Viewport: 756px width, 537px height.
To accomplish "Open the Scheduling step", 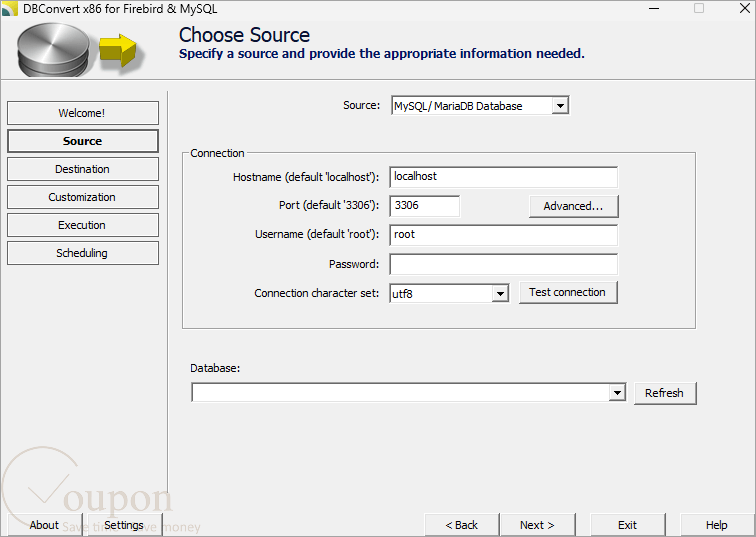I will coord(82,253).
